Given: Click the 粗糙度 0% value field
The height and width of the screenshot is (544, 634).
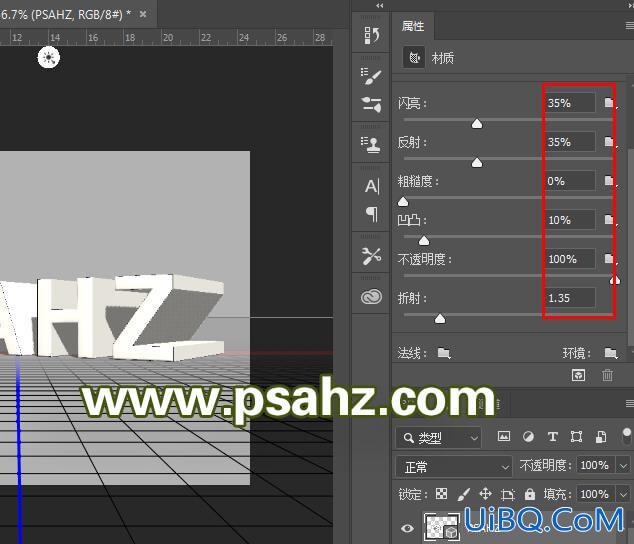Looking at the screenshot, I should (x=571, y=181).
